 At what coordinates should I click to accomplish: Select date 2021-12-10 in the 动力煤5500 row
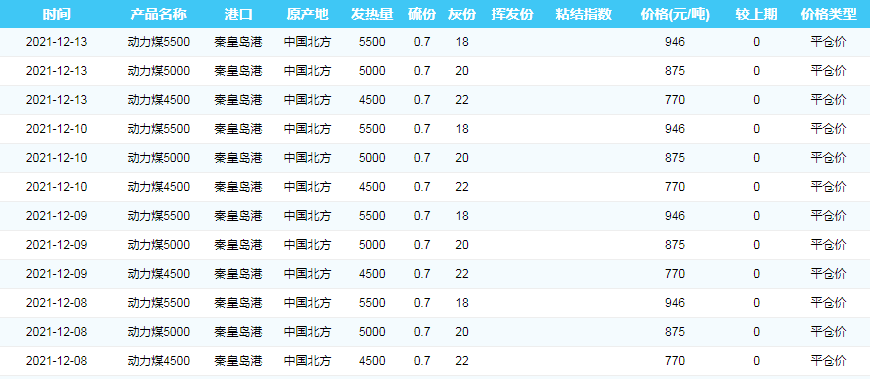coord(57,129)
